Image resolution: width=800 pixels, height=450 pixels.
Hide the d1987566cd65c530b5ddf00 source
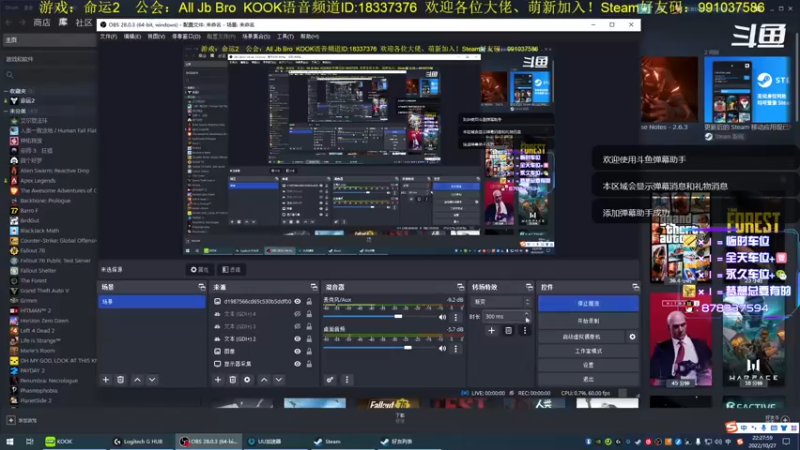click(297, 302)
